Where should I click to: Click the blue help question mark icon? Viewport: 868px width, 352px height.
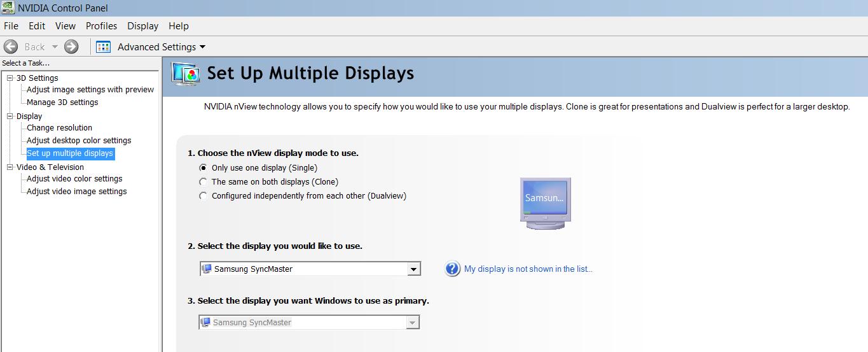click(x=452, y=269)
